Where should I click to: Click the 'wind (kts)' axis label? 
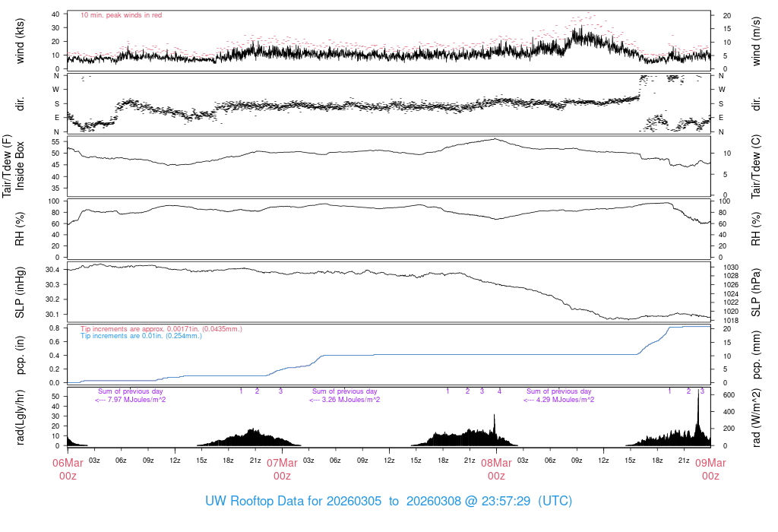(20, 41)
